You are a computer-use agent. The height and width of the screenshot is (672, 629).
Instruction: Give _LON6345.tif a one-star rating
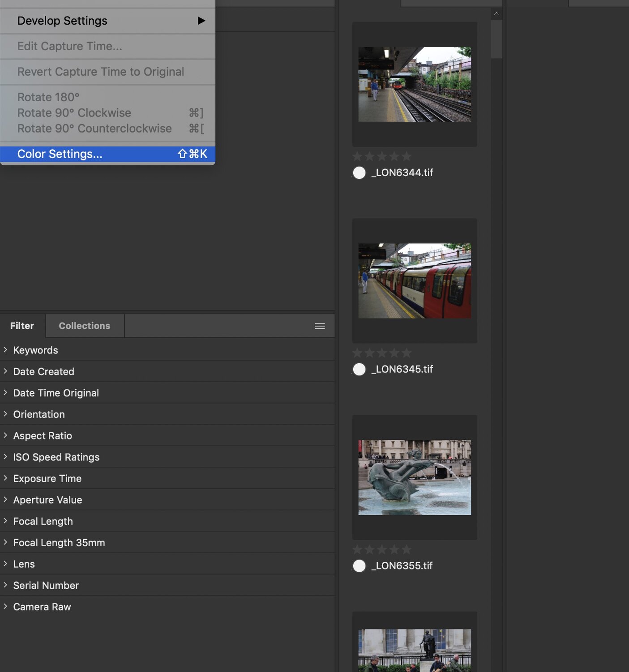pos(357,353)
